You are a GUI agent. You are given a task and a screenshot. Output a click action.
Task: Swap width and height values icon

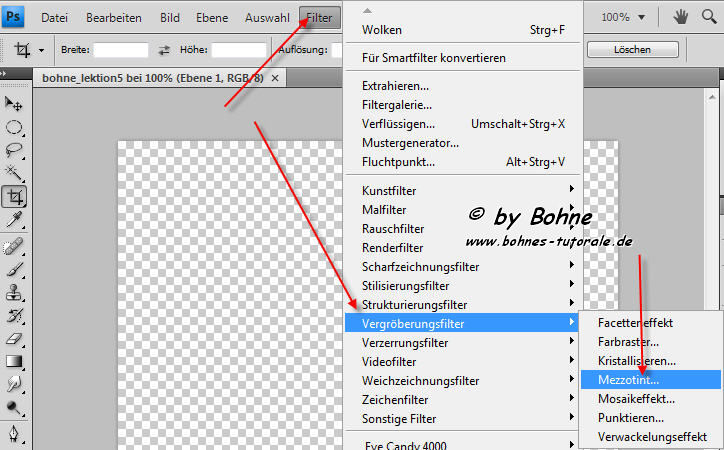(165, 49)
